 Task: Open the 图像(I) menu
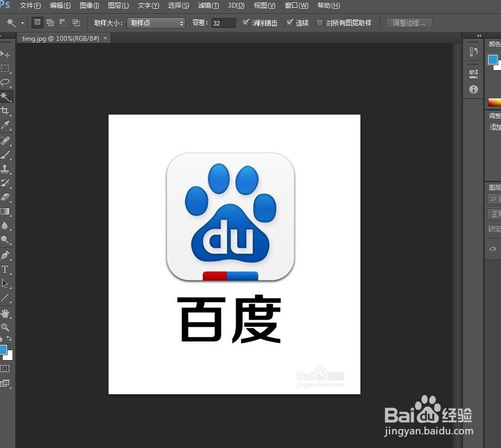point(89,5)
